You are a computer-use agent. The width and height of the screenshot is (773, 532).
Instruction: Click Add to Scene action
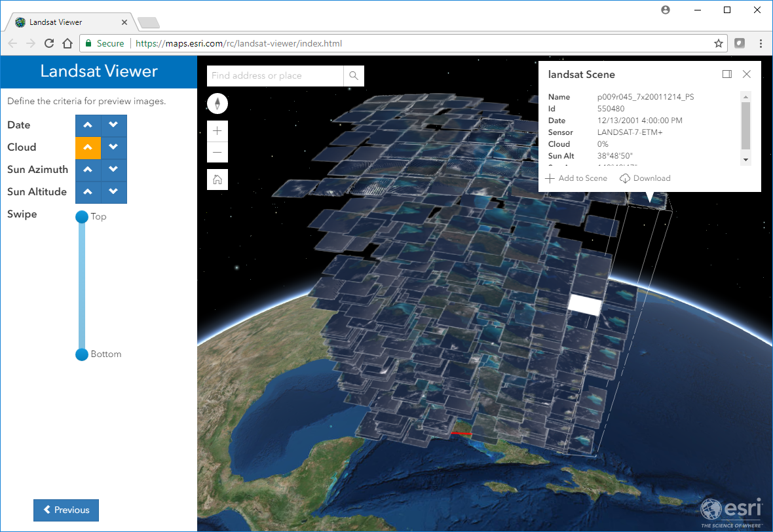pos(576,178)
